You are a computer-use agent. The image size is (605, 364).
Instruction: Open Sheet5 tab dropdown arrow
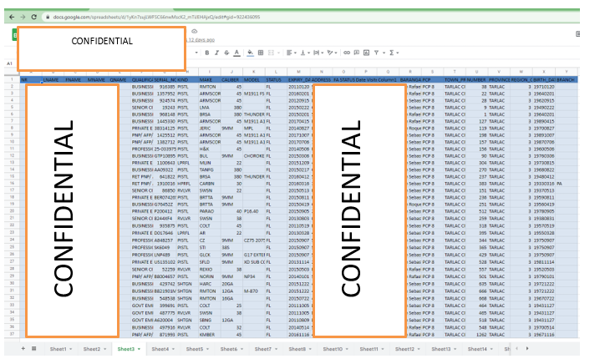click(207, 349)
